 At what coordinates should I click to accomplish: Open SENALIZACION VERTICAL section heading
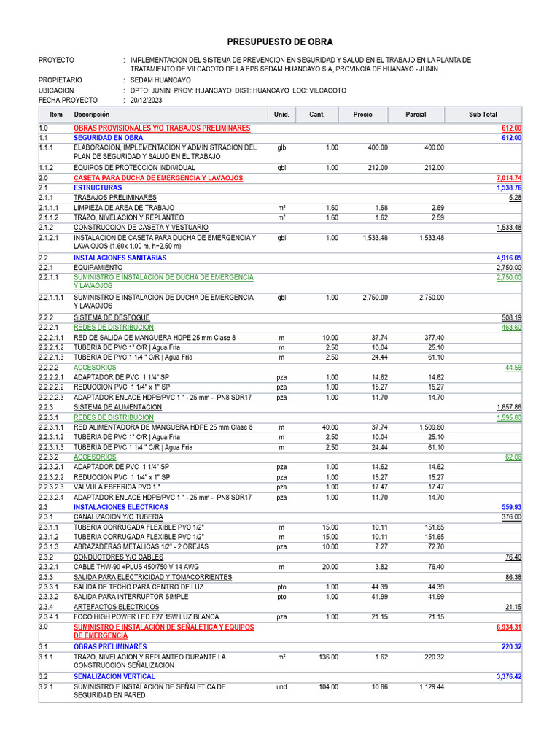click(114, 676)
